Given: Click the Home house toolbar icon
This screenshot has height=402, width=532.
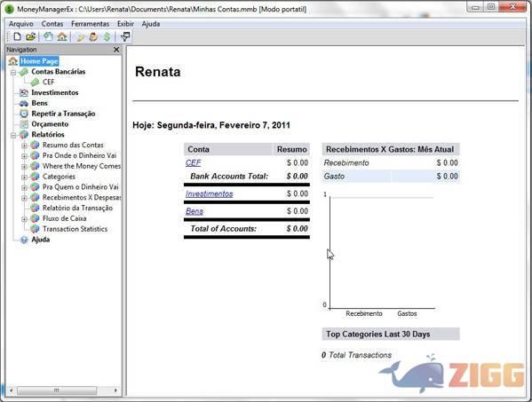Looking at the screenshot, I should [62, 36].
